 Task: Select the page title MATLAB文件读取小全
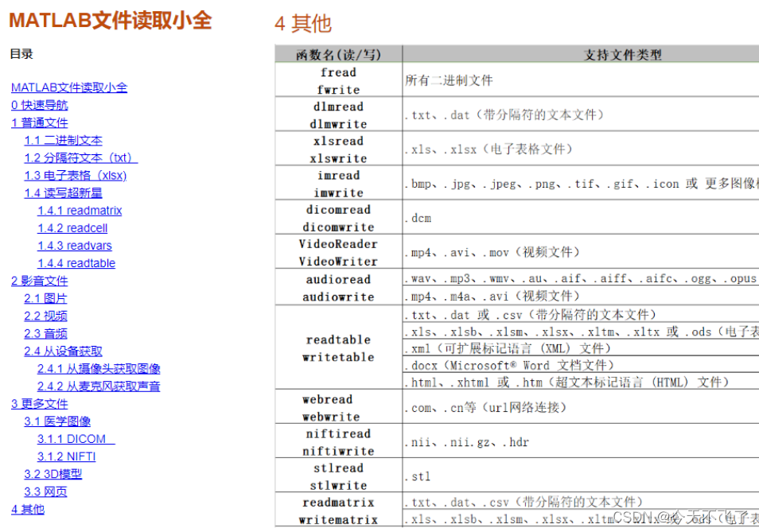[111, 21]
